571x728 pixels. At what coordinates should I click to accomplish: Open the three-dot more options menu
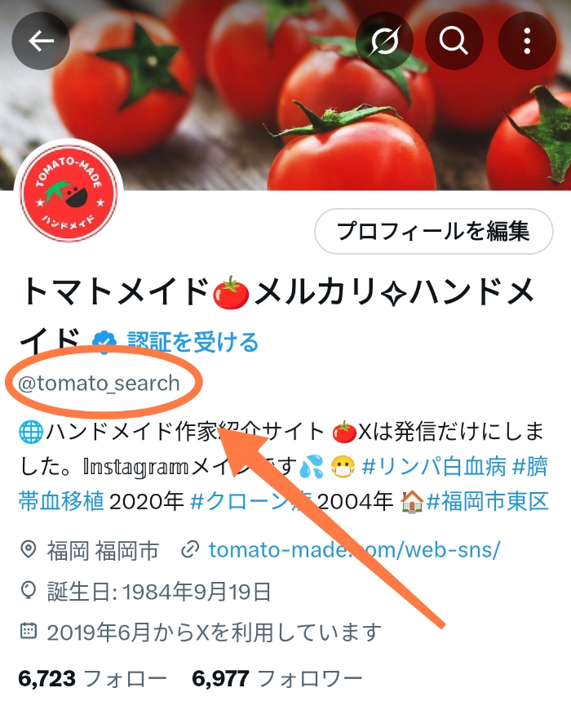point(527,42)
